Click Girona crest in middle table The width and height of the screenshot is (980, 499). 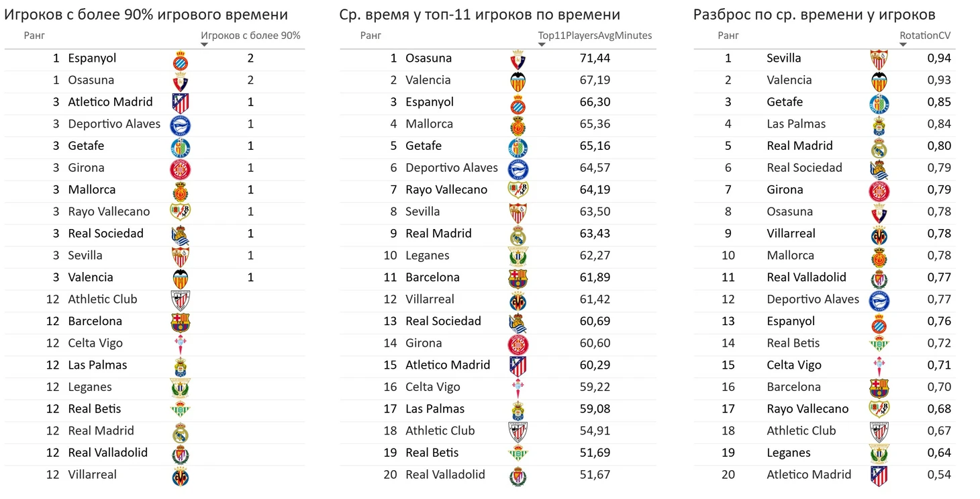click(x=518, y=345)
